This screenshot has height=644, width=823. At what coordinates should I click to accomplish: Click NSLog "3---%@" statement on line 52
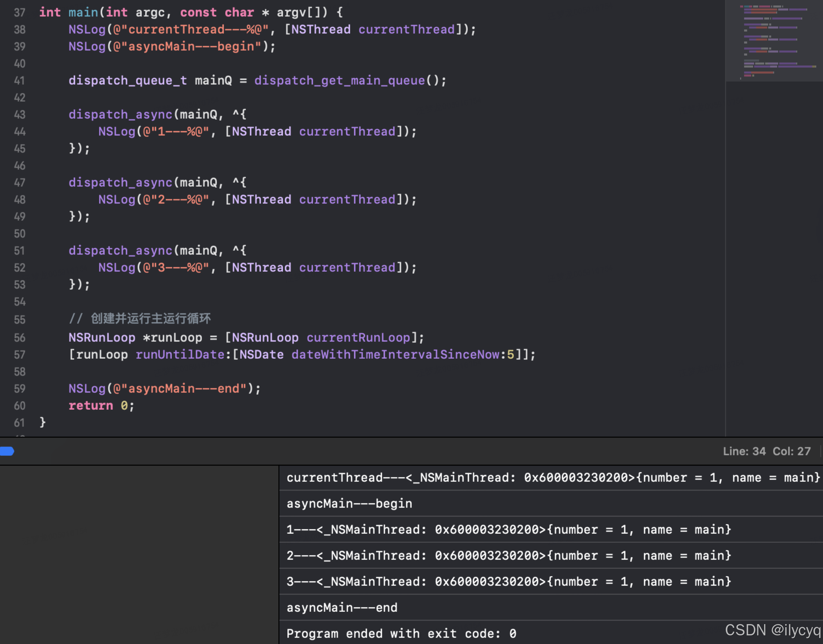tap(257, 268)
